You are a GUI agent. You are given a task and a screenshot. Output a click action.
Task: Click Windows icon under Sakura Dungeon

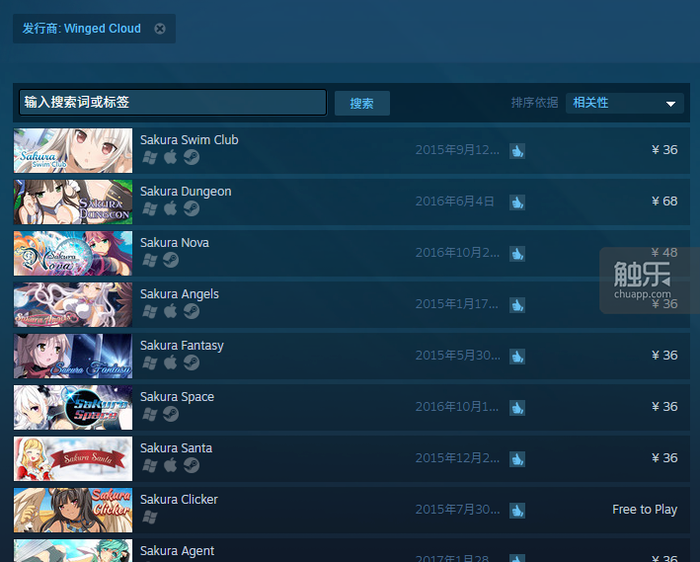[x=150, y=209]
